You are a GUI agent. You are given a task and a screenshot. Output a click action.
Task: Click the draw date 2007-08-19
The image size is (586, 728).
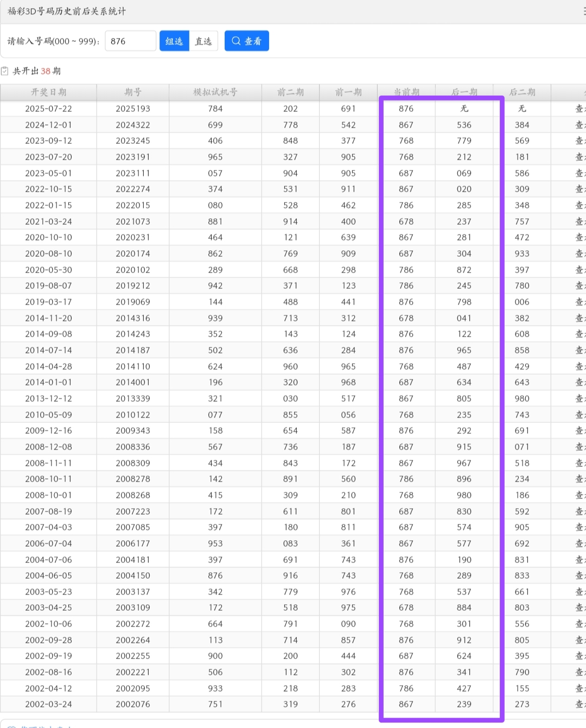(48, 511)
